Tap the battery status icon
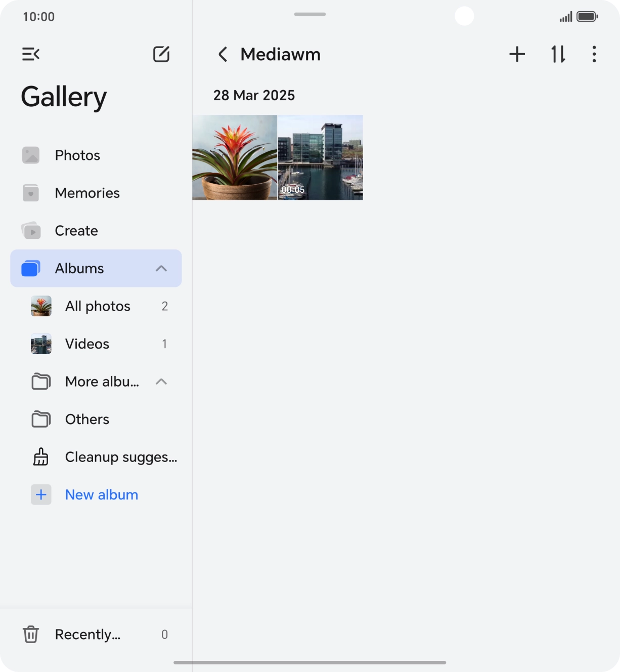 tap(587, 17)
